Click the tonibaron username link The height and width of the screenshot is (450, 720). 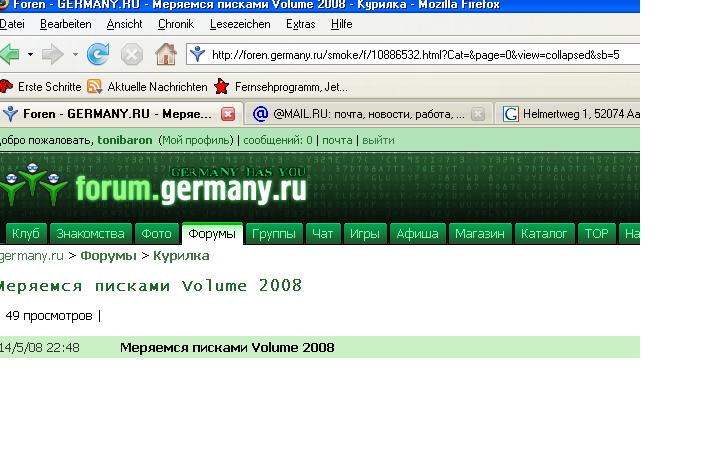(124, 140)
